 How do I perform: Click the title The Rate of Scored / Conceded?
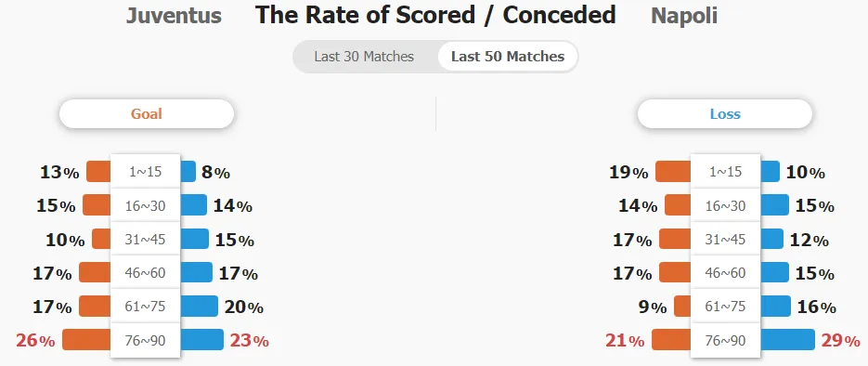tap(435, 16)
